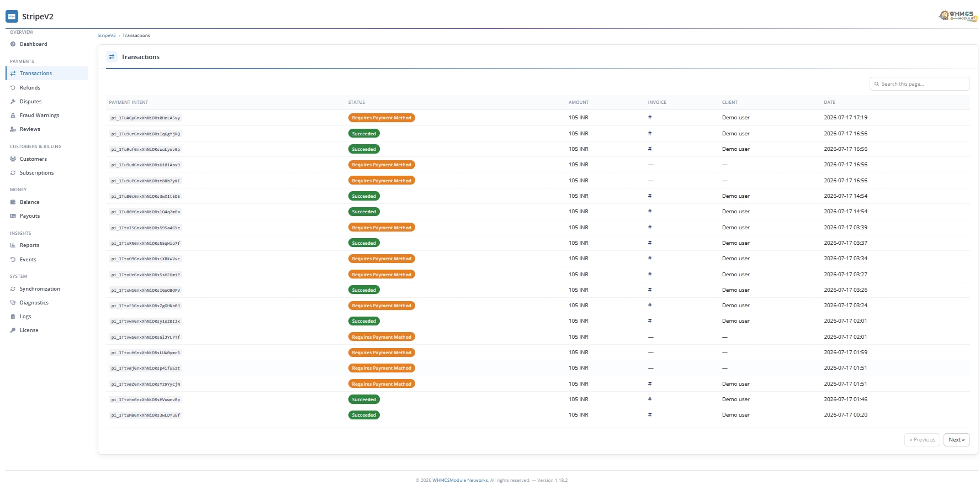Click the StripeV2 logo icon in header
The image size is (980, 489).
[12, 16]
